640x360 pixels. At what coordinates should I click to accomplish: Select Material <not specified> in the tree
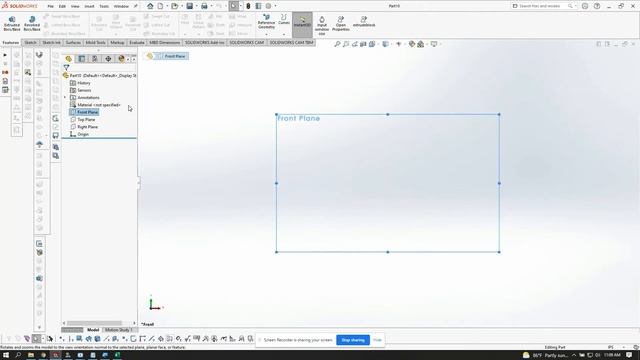[x=99, y=105]
